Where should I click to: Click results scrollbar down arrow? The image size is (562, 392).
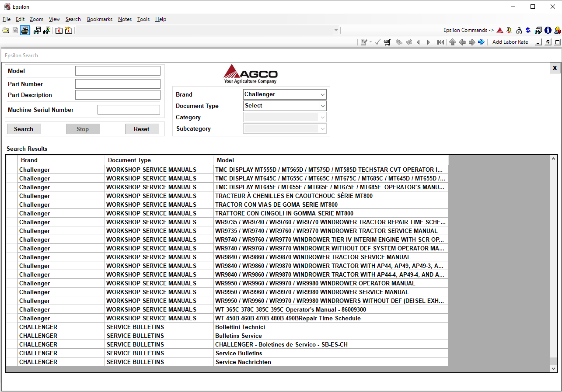[554, 368]
